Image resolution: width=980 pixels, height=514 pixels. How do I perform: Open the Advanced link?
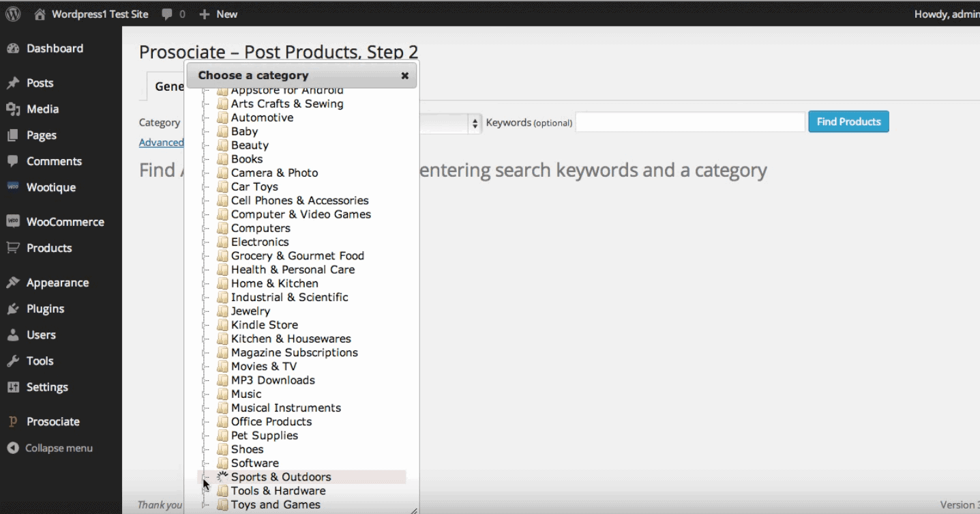[162, 142]
